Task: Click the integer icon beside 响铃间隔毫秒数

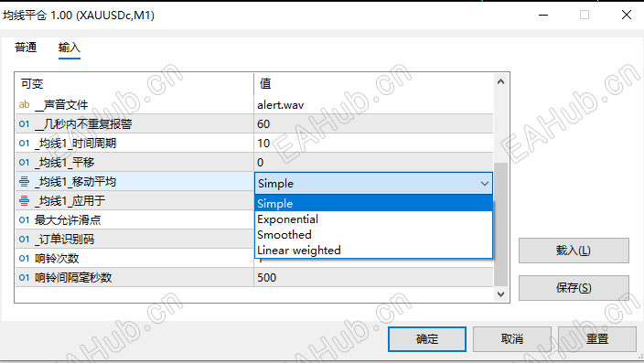Action: tap(24, 278)
